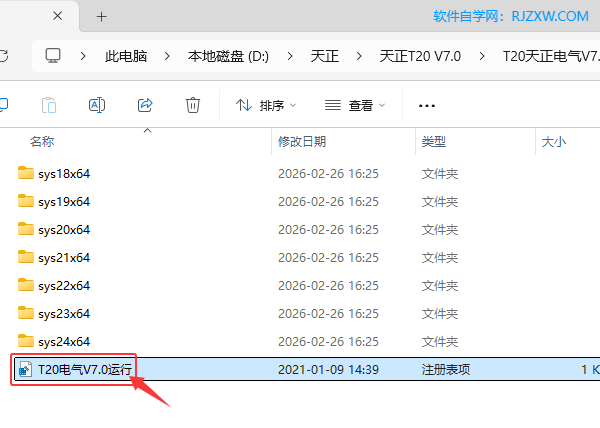600x428 pixels.
Task: Select the sys21x64 folder name
Action: click(64, 257)
